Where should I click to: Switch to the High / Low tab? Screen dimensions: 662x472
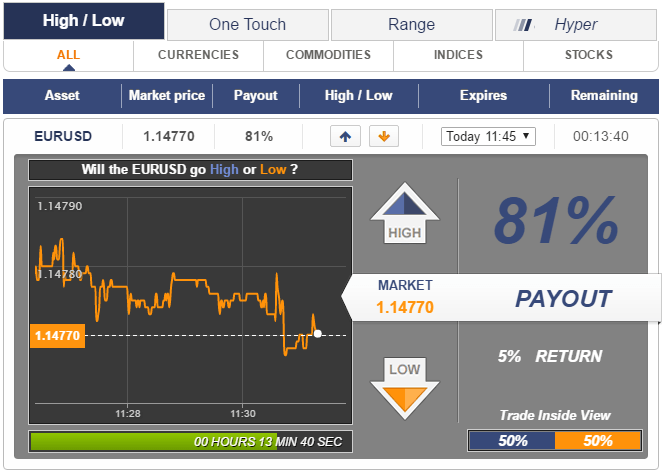click(84, 21)
